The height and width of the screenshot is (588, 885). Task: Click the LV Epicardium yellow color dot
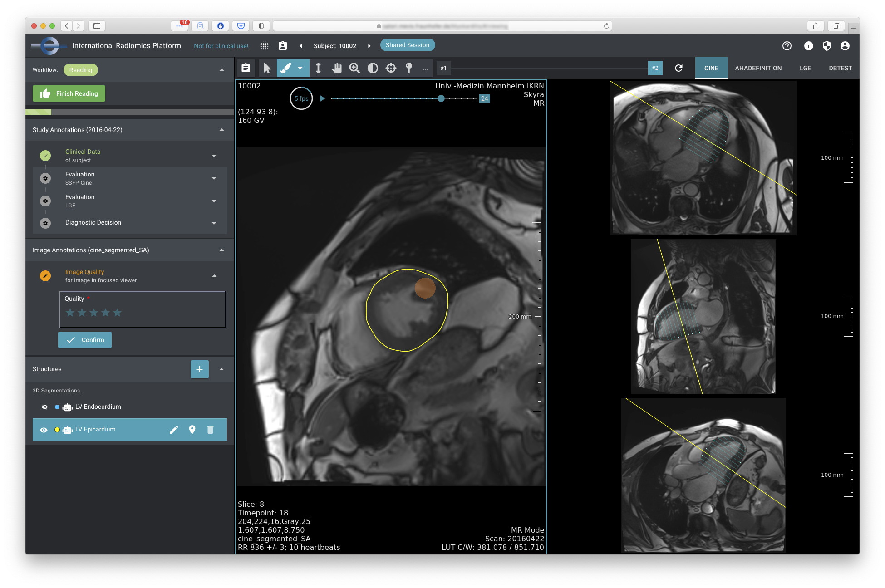[57, 430]
